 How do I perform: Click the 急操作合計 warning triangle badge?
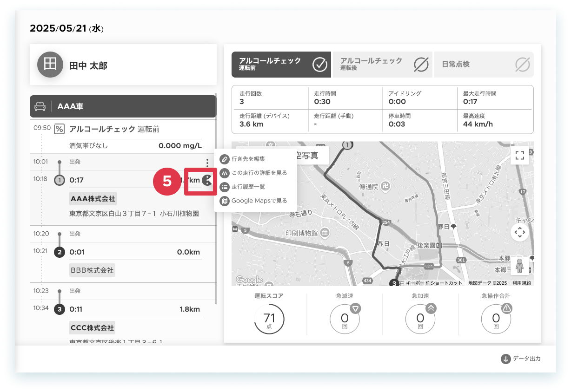(507, 308)
